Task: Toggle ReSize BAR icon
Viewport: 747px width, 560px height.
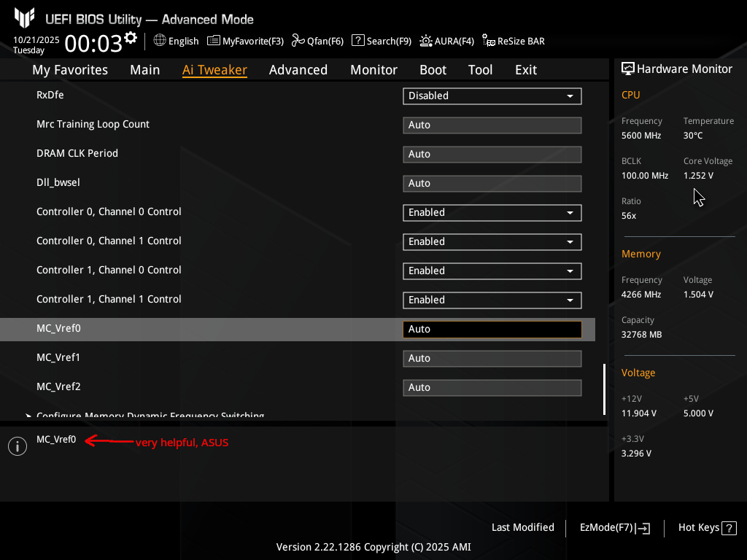Action: coord(488,41)
